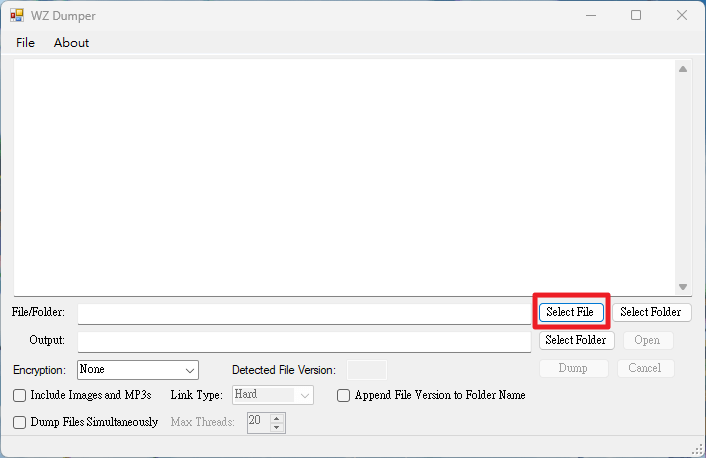Decrease Max Threads with down arrow
The width and height of the screenshot is (706, 458).
[277, 427]
